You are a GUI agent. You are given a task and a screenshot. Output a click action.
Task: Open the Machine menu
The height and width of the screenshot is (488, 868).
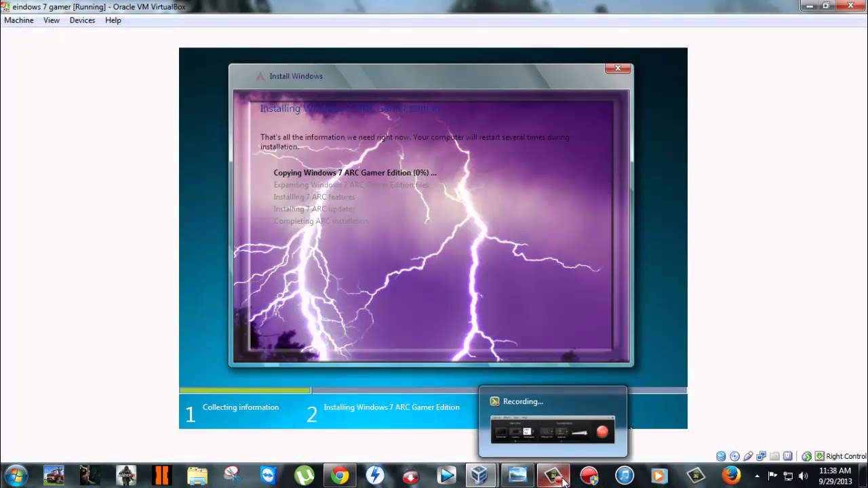click(19, 20)
